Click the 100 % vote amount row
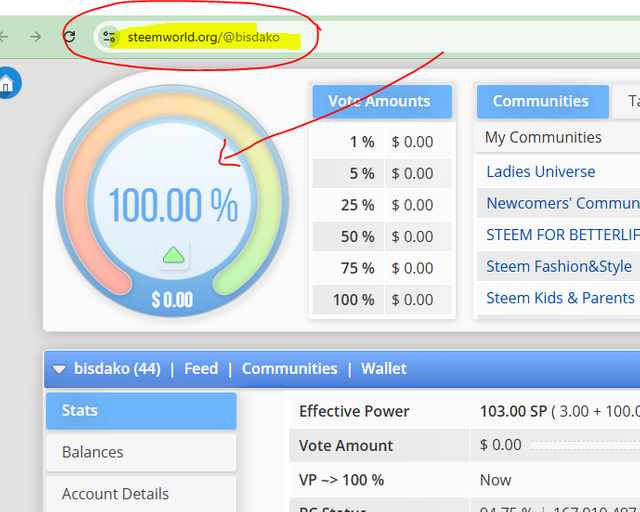This screenshot has width=640, height=512. (x=382, y=300)
